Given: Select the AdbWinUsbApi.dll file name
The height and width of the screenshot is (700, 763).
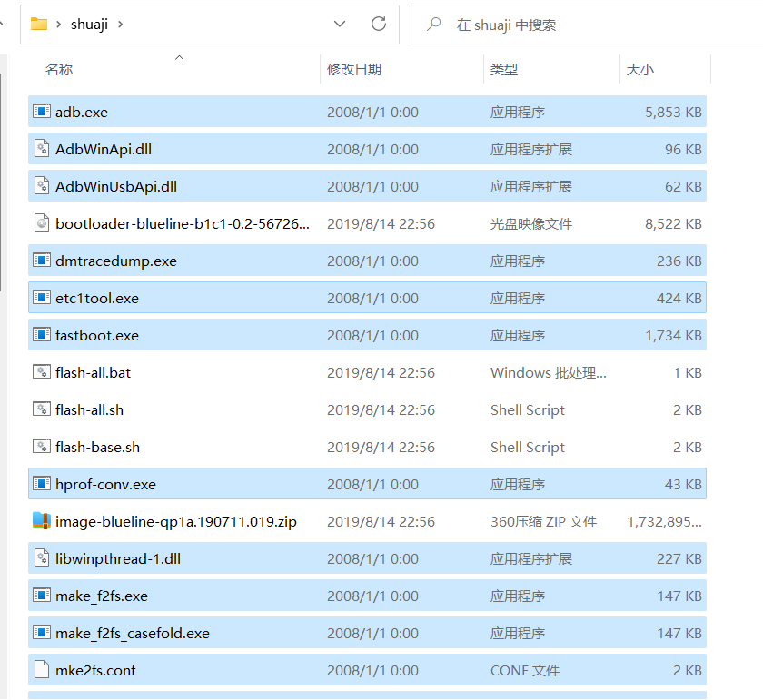Looking at the screenshot, I should [x=116, y=187].
